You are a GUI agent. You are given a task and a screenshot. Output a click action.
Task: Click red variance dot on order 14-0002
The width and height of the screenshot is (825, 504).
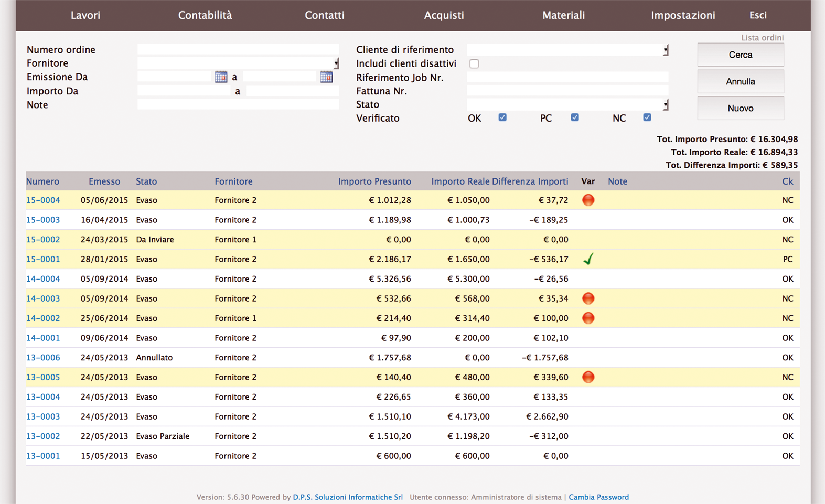click(588, 318)
